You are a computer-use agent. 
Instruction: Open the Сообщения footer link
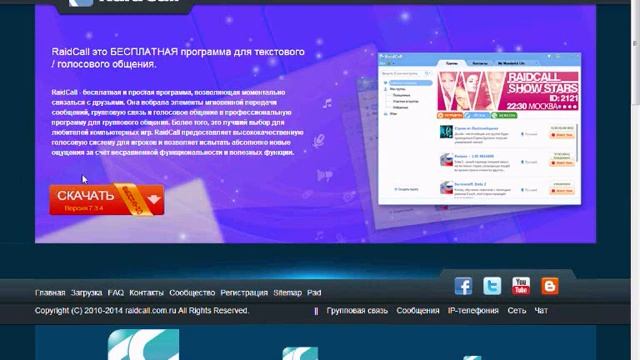click(418, 311)
